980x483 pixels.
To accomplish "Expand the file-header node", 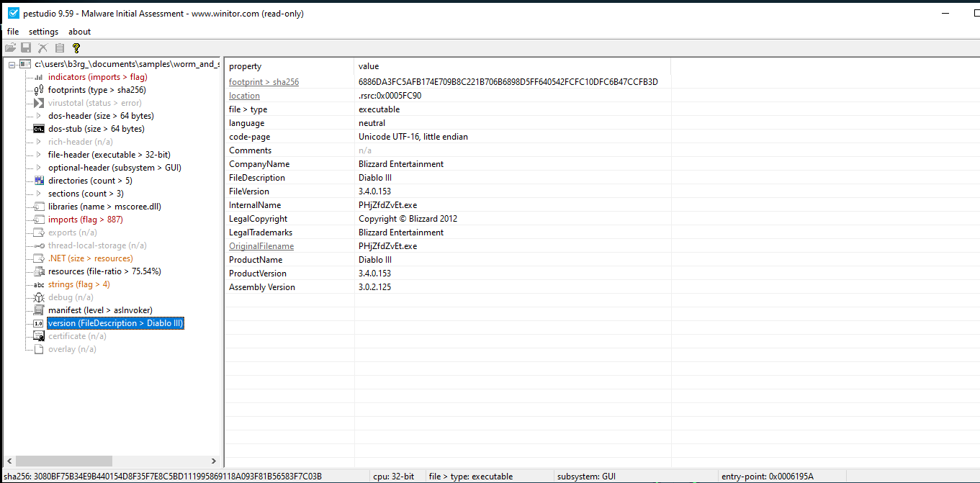I will coord(39,155).
